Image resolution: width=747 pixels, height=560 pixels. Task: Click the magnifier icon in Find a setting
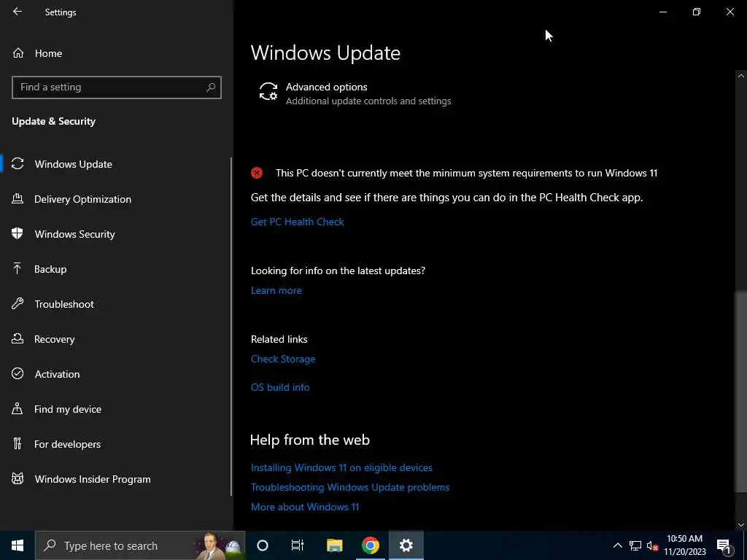click(211, 87)
